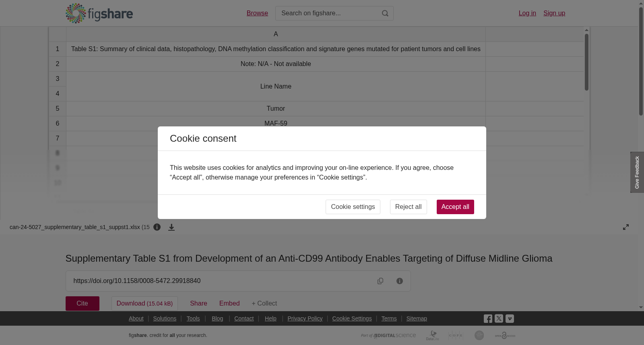Open the Terms footer link
This screenshot has width=644, height=345.
coord(389,318)
